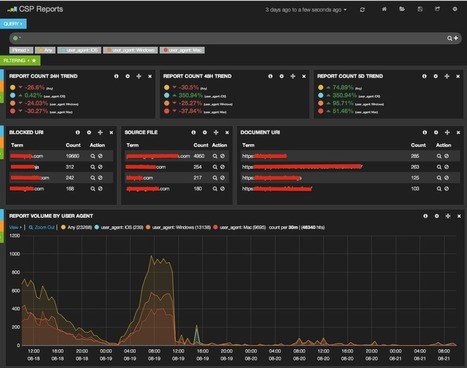Configure the Report Count 5D Trend panel
467x368 pixels.
tap(435, 76)
